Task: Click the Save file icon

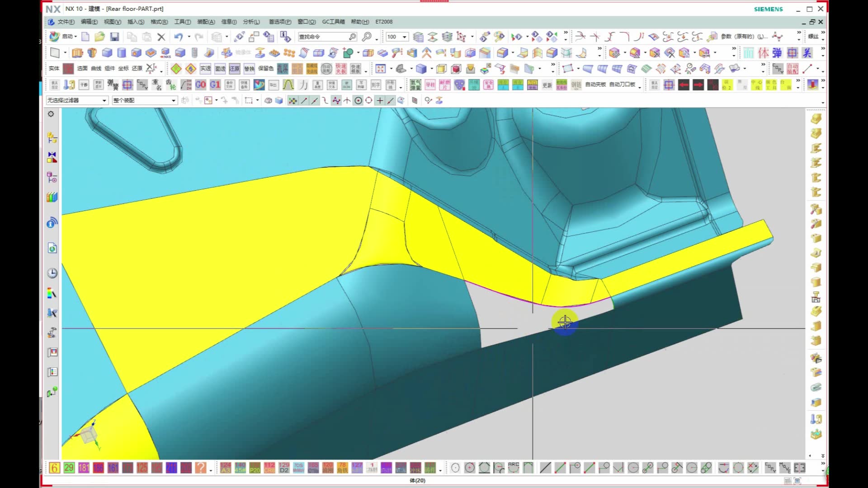Action: coord(114,37)
